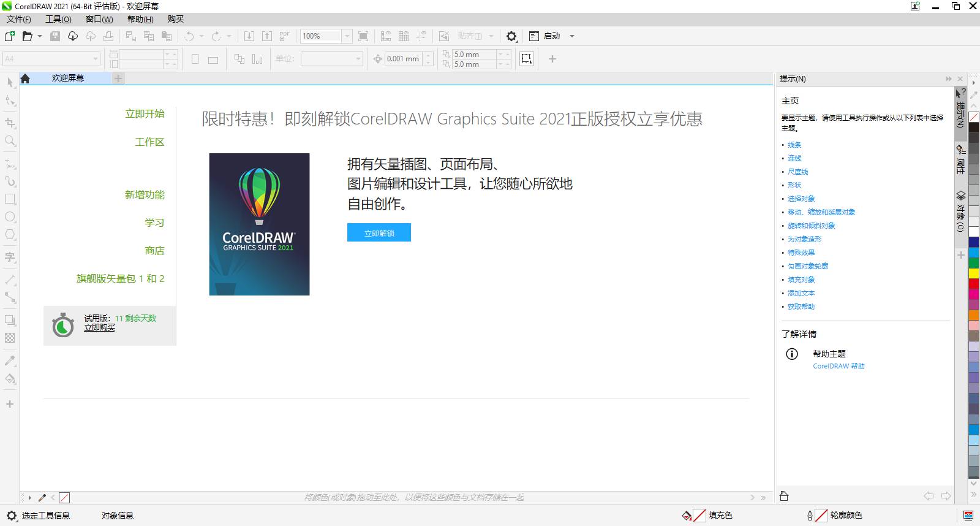Screen dimensions: 980x526
Task: Click the Options gear icon in toolbar
Action: 511,36
